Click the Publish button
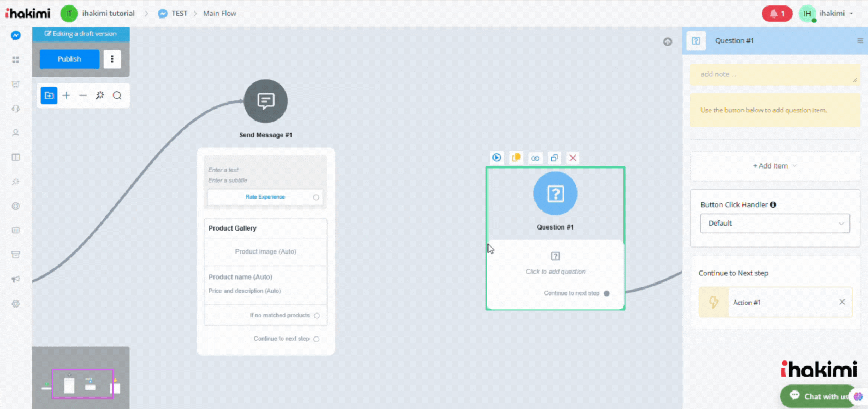868x409 pixels. (x=69, y=59)
